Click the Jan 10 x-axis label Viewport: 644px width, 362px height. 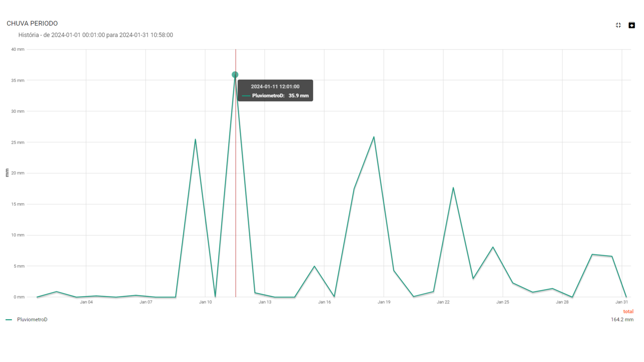(x=205, y=302)
